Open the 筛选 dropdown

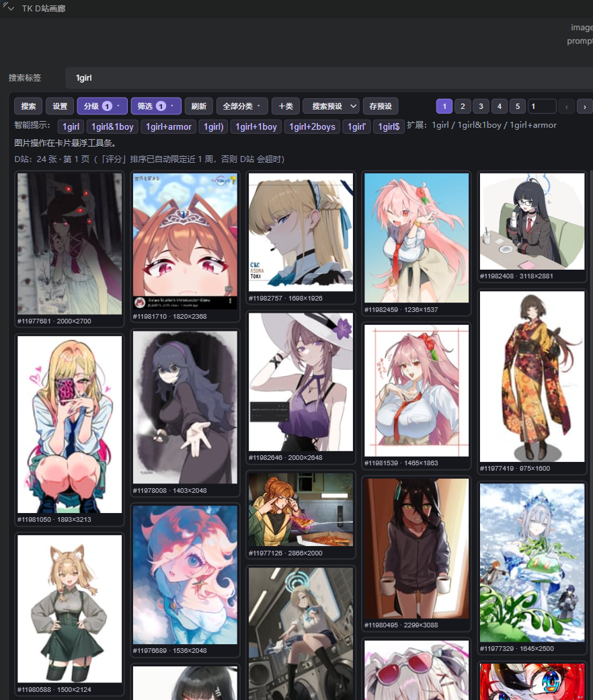[x=156, y=106]
